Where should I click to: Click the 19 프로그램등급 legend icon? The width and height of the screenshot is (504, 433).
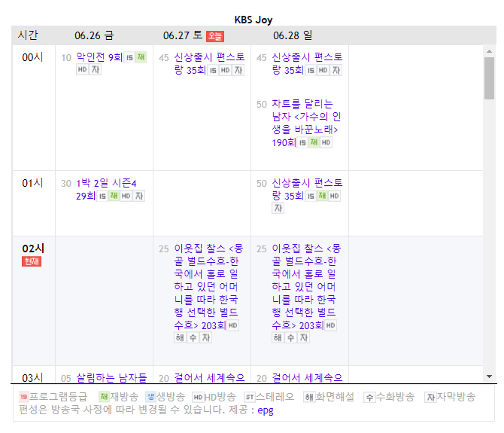(24, 397)
